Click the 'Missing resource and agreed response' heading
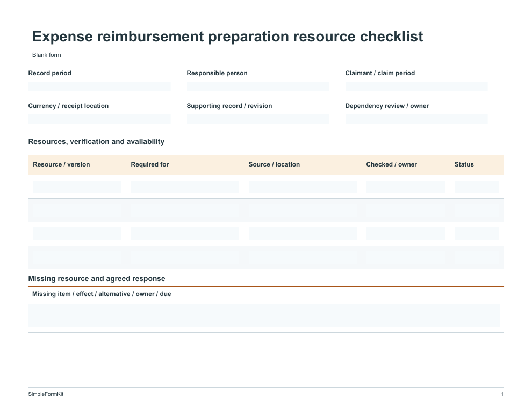This screenshot has width=532, height=411. coord(97,279)
